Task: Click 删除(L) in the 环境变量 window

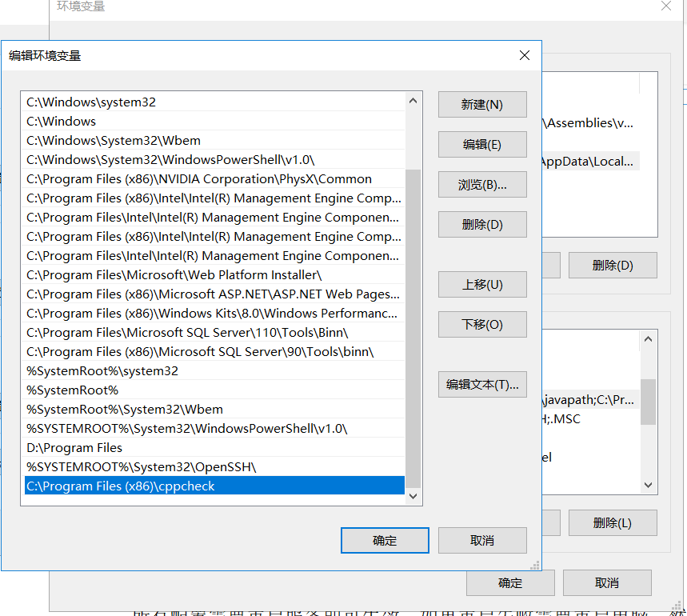Action: tap(613, 522)
